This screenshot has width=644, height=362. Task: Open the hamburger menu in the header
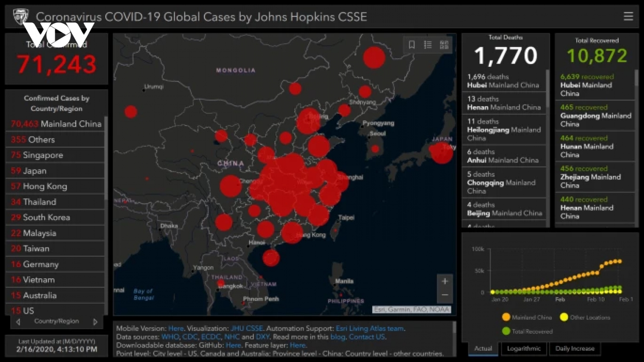(628, 16)
